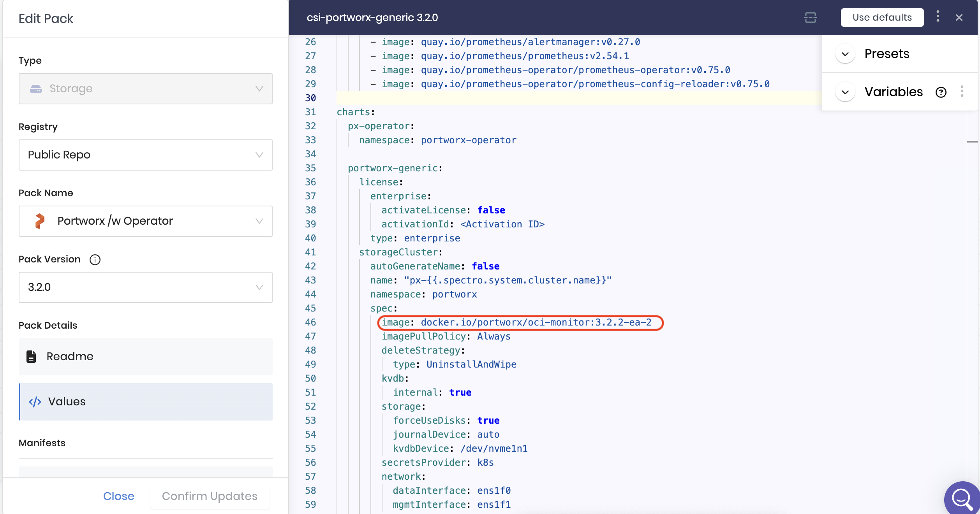Click the Pack Version info icon
This screenshot has height=514, width=980.
(95, 260)
